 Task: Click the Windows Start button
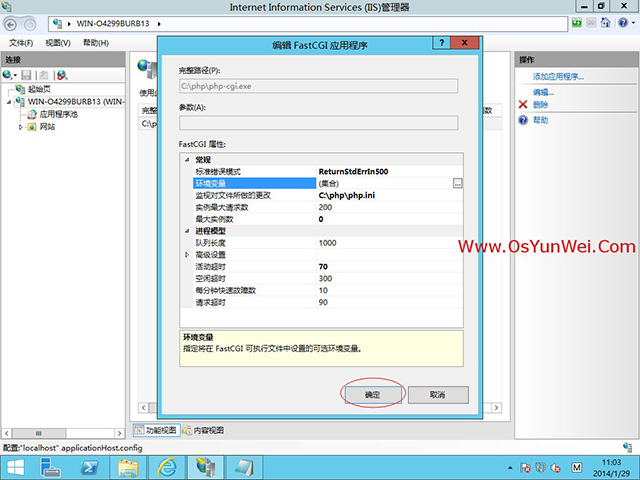18,466
